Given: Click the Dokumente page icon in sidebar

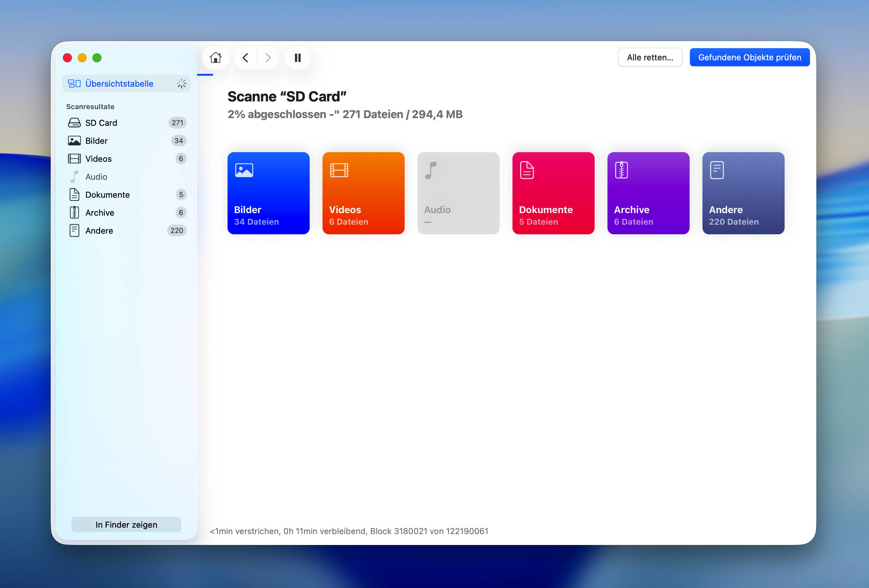Looking at the screenshot, I should (74, 195).
